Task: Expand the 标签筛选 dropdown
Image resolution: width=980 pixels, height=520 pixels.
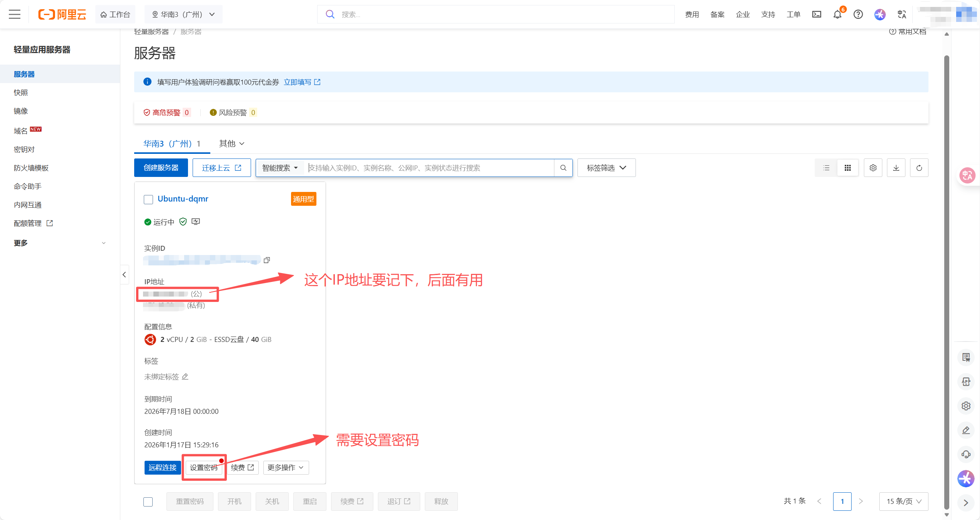Action: click(606, 168)
